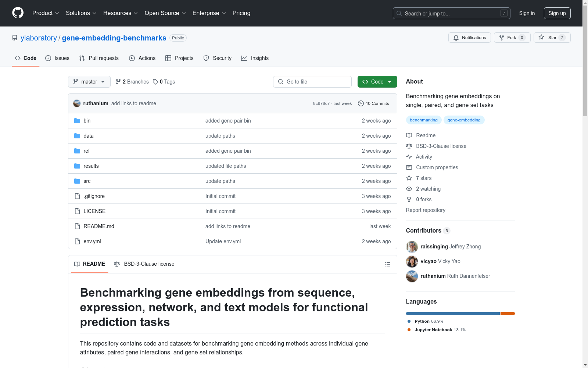Click the fork icon next to 0 forks

[409, 199]
